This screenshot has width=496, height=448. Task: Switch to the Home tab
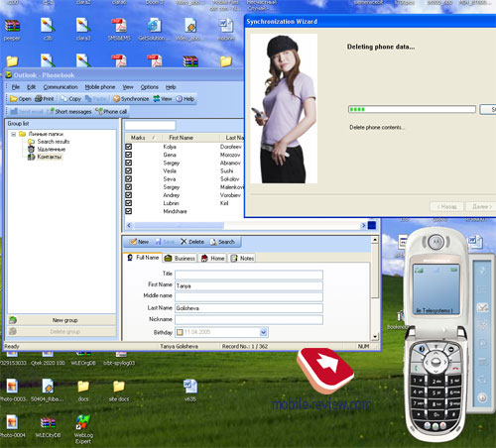213,258
